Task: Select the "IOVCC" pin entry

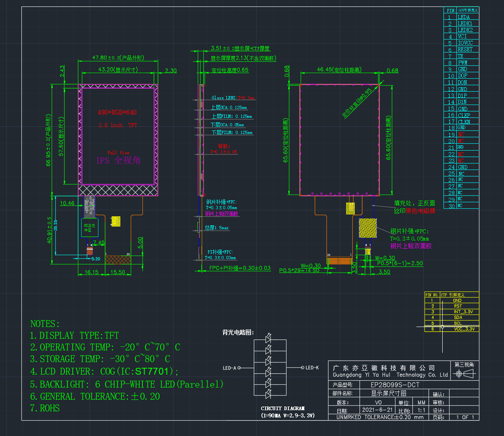Action: (x=465, y=43)
